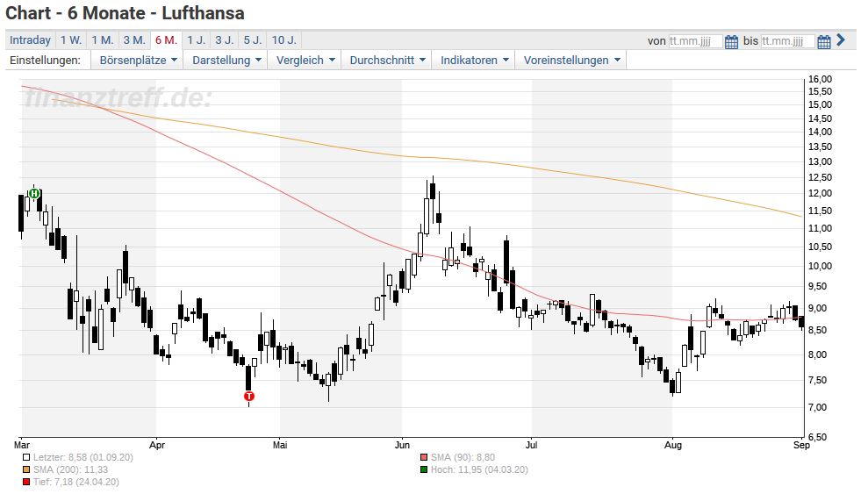This screenshot has width=868, height=494.
Task: Click the 'Chart - 6 Monate - Lufthansa' heading
Action: tap(126, 13)
